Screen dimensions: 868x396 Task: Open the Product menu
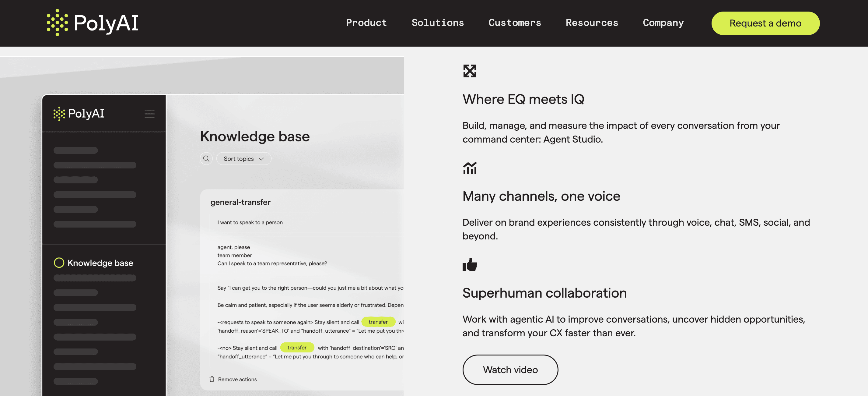[x=366, y=23]
